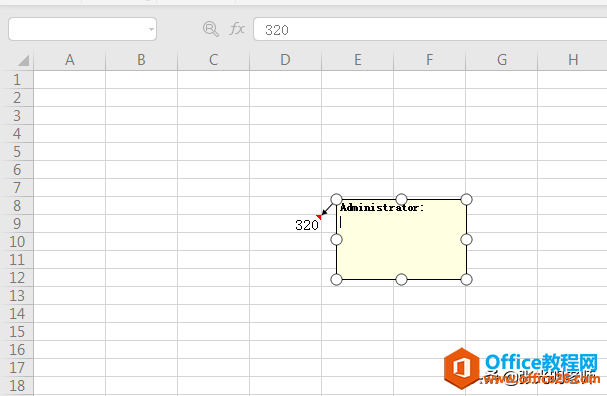The height and width of the screenshot is (396, 607).
Task: Click the cell containing 320
Action: click(285, 224)
